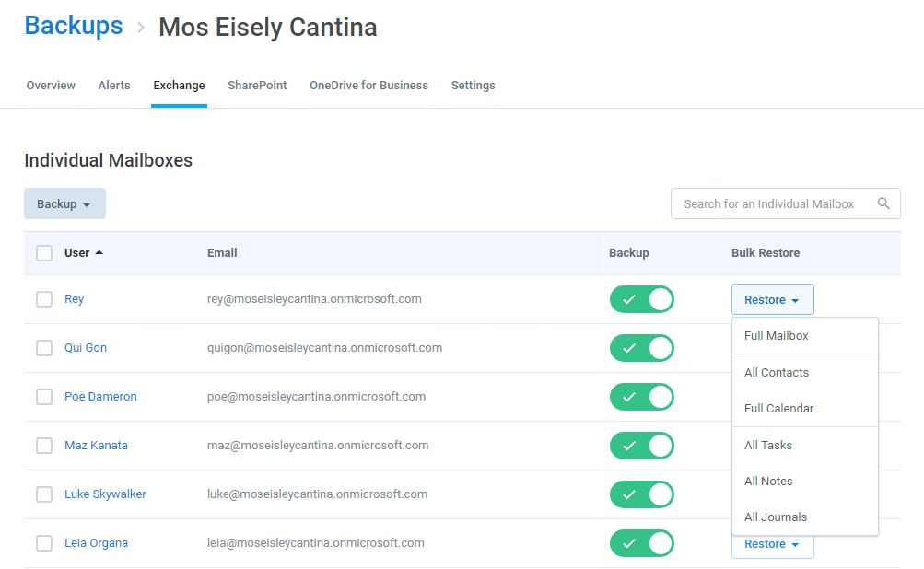Open the Backup dropdown button

[x=64, y=203]
